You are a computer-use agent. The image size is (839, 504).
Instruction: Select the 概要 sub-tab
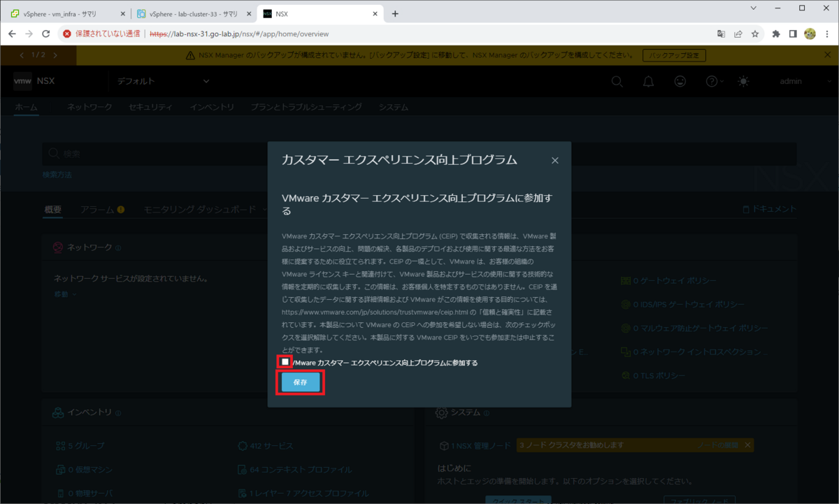pyautogui.click(x=53, y=209)
